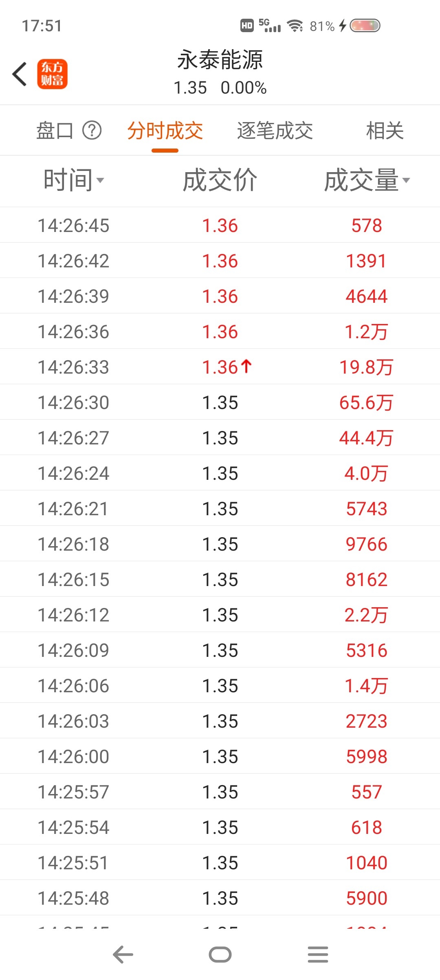Switch to the 盘口 tab
The width and height of the screenshot is (440, 980).
coord(55,131)
